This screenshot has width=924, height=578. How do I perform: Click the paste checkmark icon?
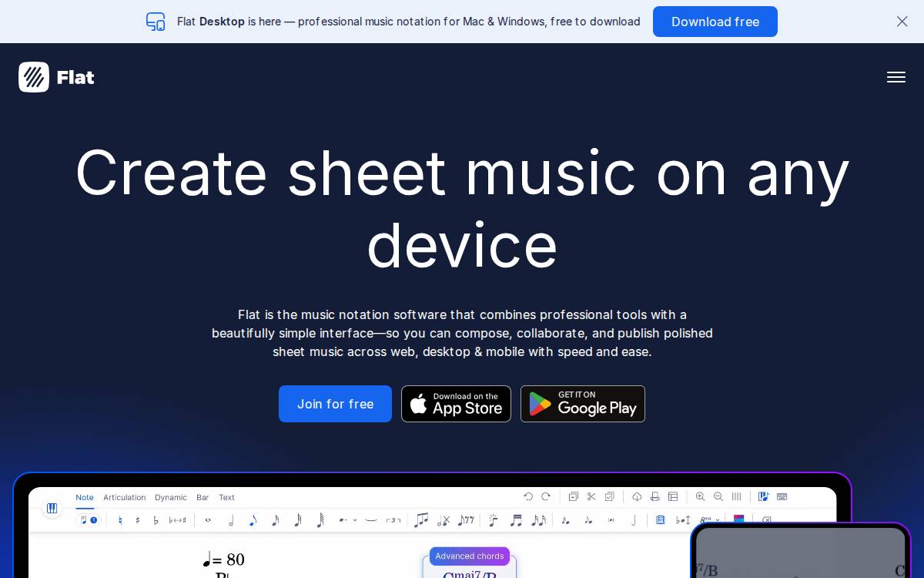(x=609, y=497)
